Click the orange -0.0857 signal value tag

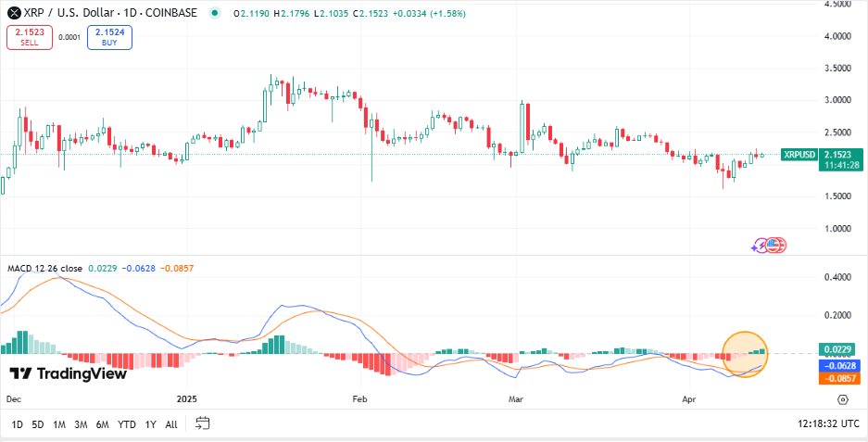(x=838, y=379)
